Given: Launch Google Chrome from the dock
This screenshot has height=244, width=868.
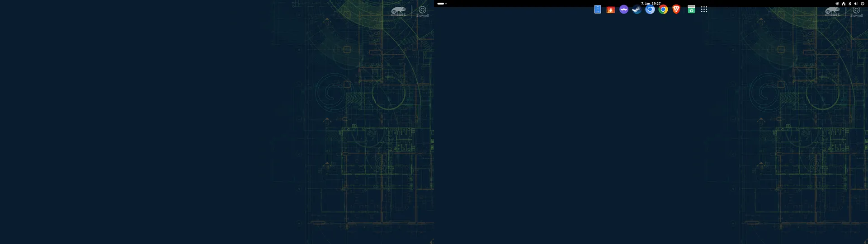Looking at the screenshot, I should pos(663,9).
